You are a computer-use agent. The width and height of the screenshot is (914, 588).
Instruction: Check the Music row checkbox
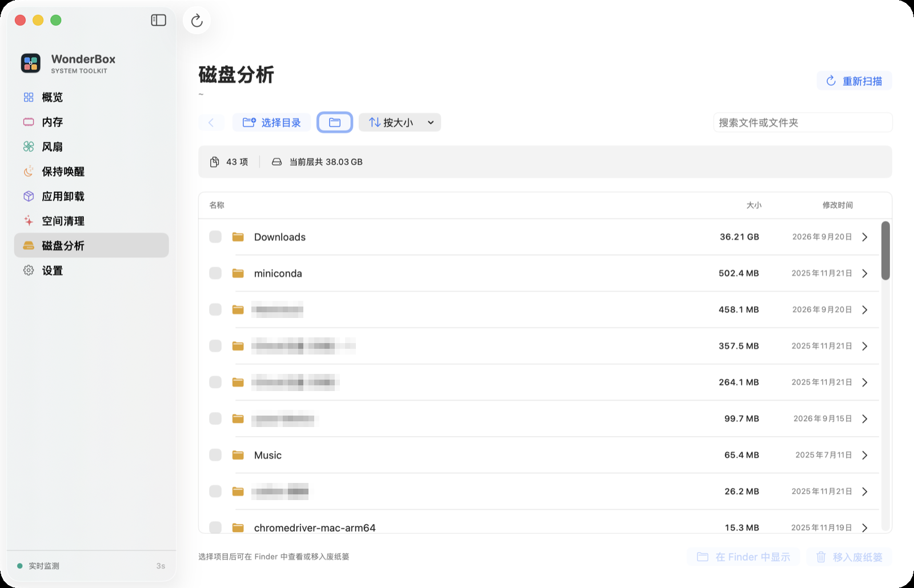[215, 455]
